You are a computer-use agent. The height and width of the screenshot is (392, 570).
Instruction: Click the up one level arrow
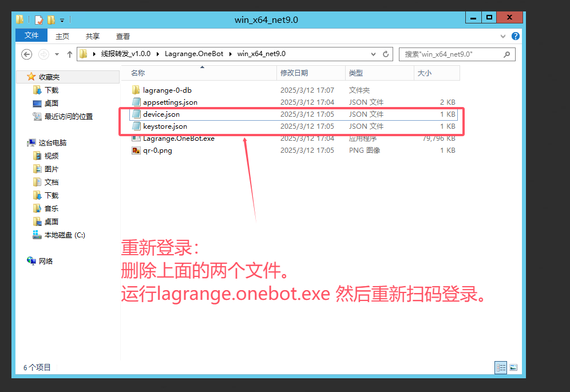[x=69, y=54]
